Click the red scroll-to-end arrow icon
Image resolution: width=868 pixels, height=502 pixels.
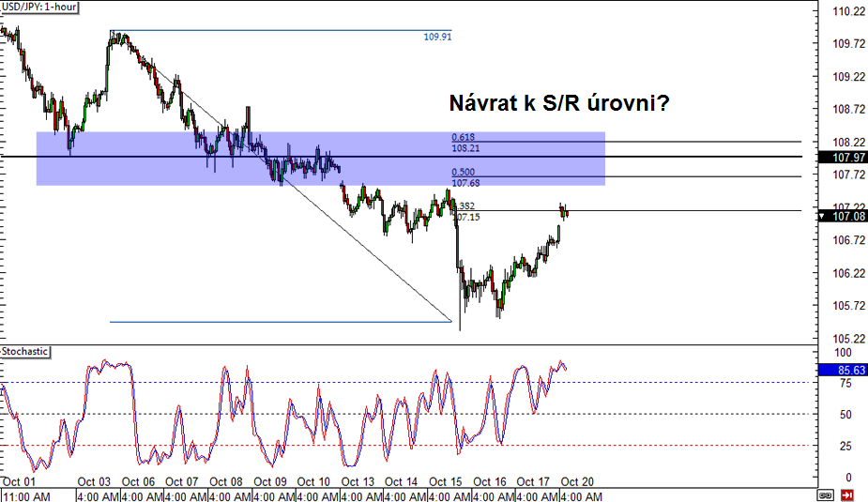point(847,494)
